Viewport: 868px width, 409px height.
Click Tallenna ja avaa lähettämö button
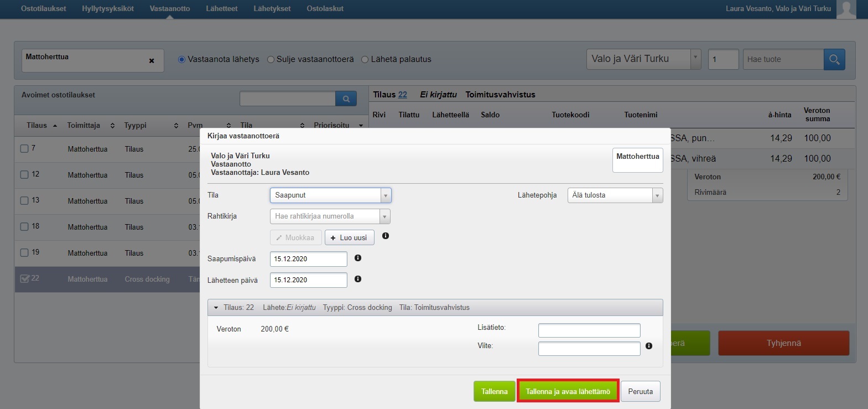568,391
